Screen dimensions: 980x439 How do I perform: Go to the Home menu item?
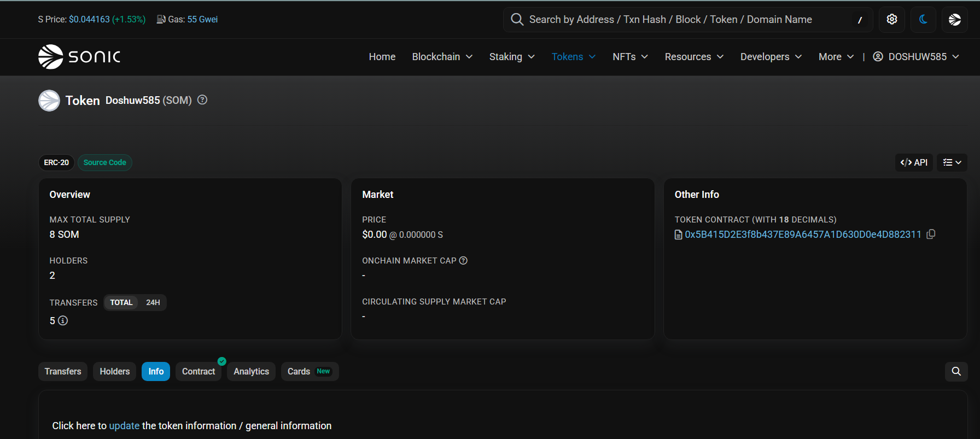pyautogui.click(x=382, y=57)
